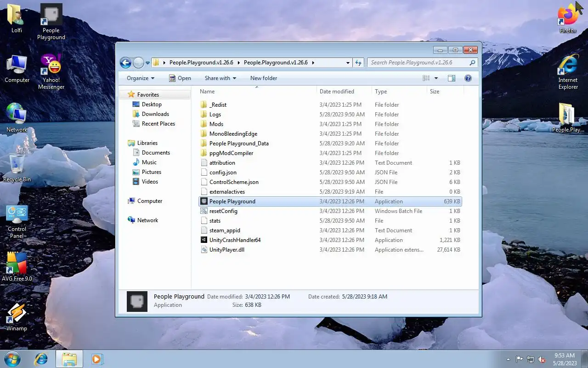The height and width of the screenshot is (368, 588).
Task: Click the UnityCrashHandler64 application icon
Action: coord(204,240)
